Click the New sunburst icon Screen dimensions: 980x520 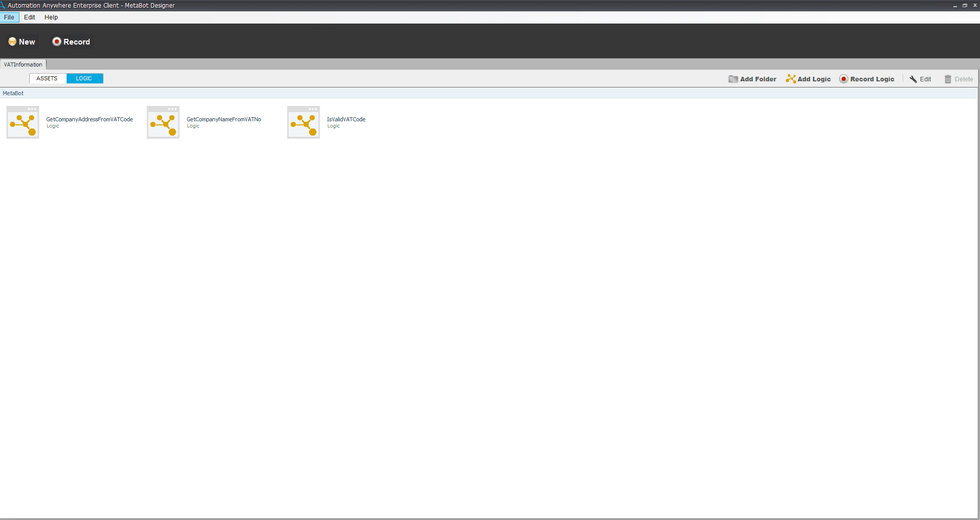12,41
